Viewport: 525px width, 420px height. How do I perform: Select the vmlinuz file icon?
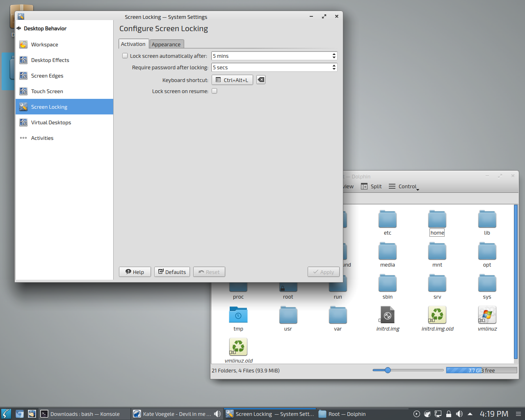click(x=487, y=315)
